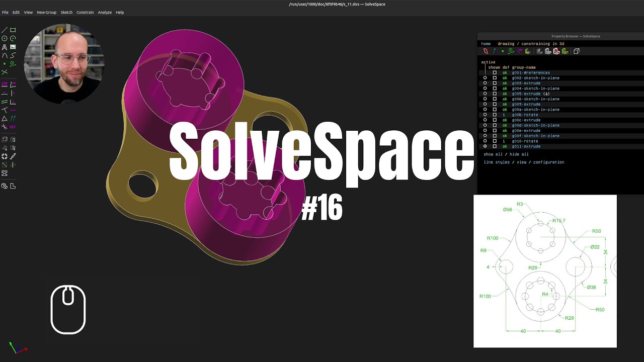
Task: Apply the Parallel constraint
Action: click(5, 102)
